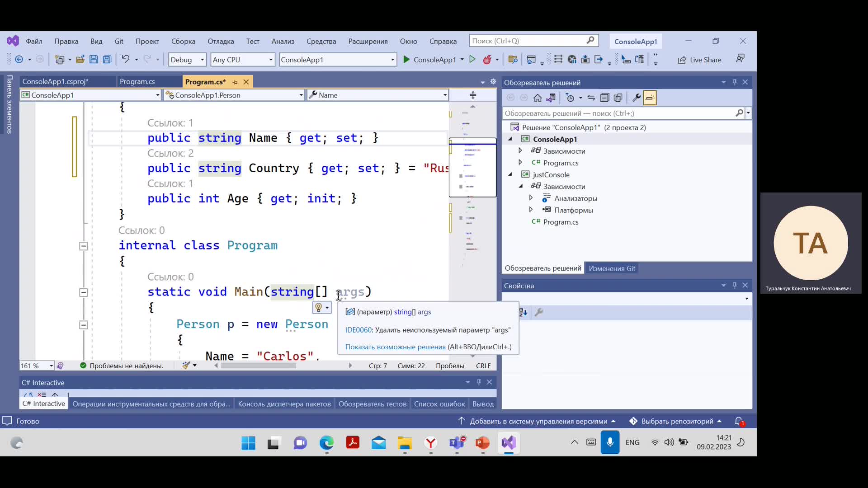This screenshot has width=868, height=488.
Task: Click the Home icon in Solution Explorer
Action: point(538,98)
